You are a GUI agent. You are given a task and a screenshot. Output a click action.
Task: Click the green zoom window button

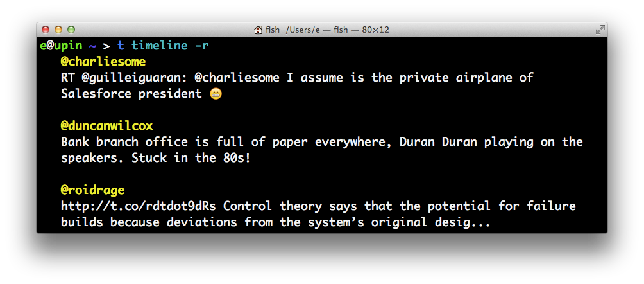71,30
